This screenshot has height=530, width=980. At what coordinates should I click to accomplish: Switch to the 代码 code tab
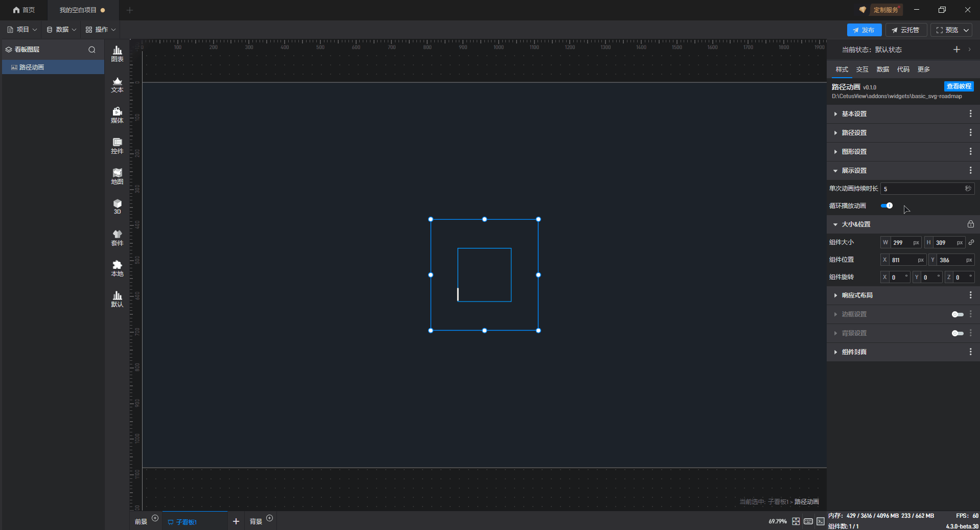[x=903, y=70]
